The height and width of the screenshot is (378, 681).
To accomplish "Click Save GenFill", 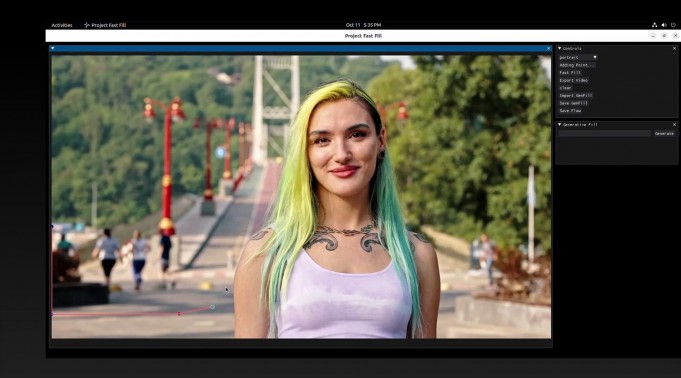I will pyautogui.click(x=574, y=103).
